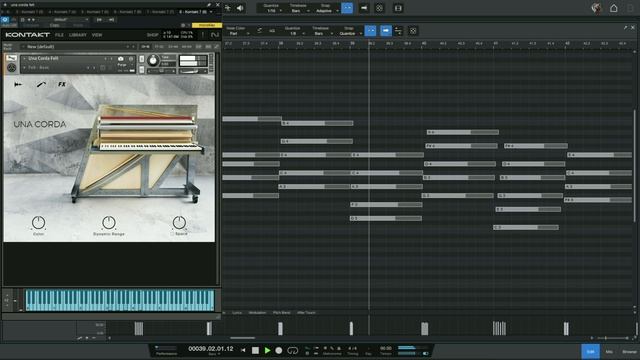
Task: Click the top toolbar ripple/grid target icon
Action: 379,8
